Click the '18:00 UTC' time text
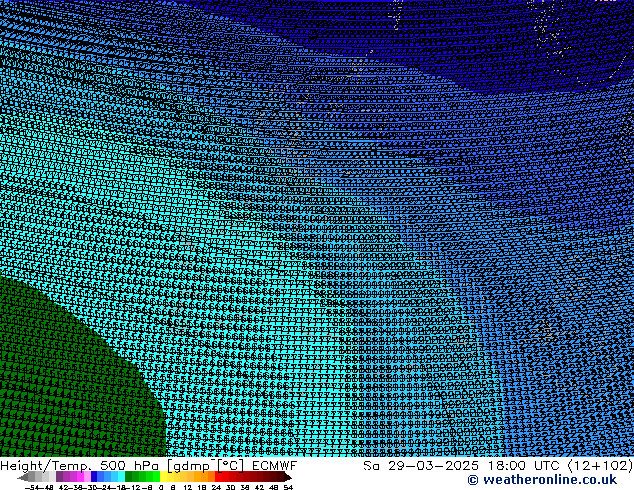Image resolution: width=634 pixels, height=490 pixels. click(x=523, y=466)
